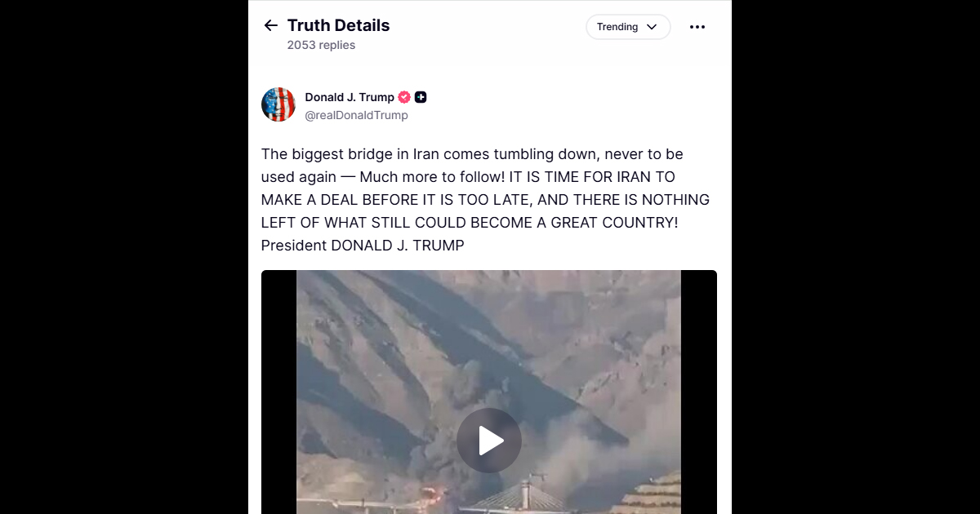Open the Donald J. Trump profile name link

pos(350,97)
